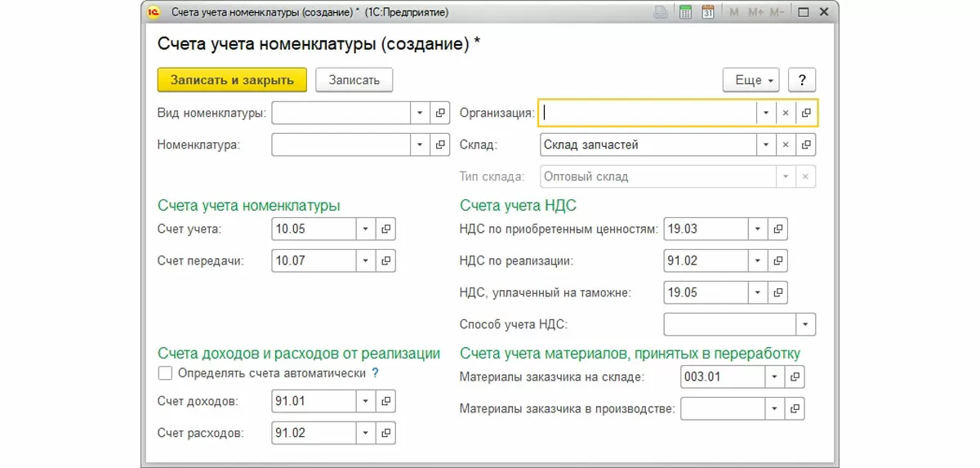The height and width of the screenshot is (468, 980).
Task: Expand the Счет доходов dropdown arrow
Action: pos(366,402)
